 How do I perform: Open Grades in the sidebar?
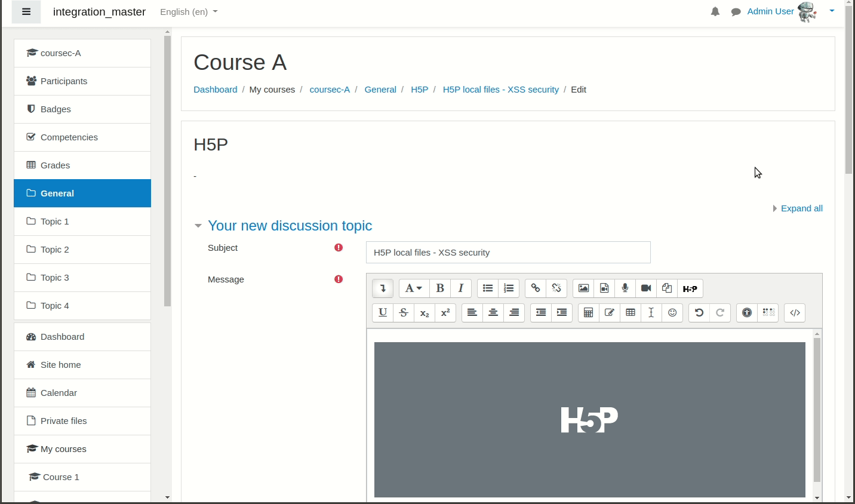coord(82,165)
